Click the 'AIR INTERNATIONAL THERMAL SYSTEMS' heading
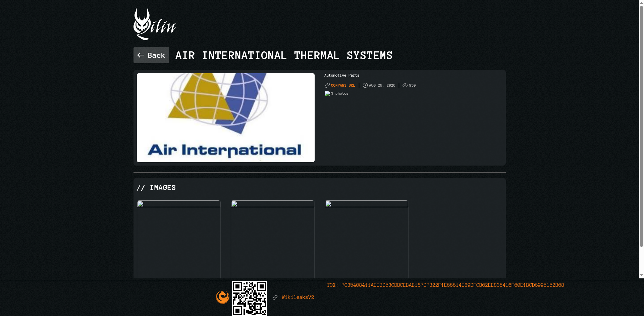644x316 pixels. click(284, 55)
